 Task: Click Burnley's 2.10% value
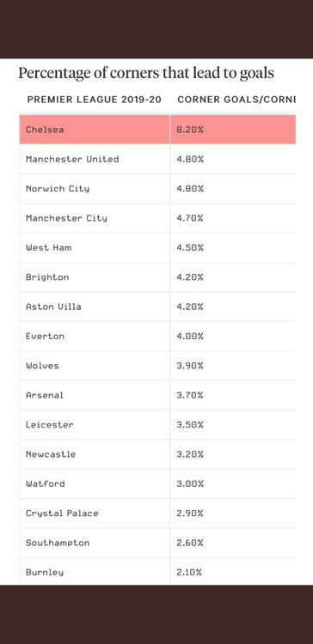click(189, 572)
